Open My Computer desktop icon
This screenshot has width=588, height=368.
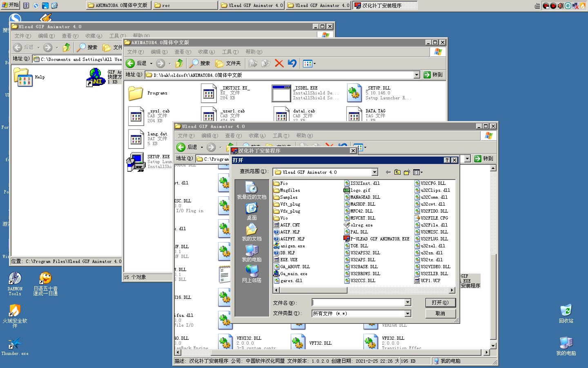(x=566, y=346)
